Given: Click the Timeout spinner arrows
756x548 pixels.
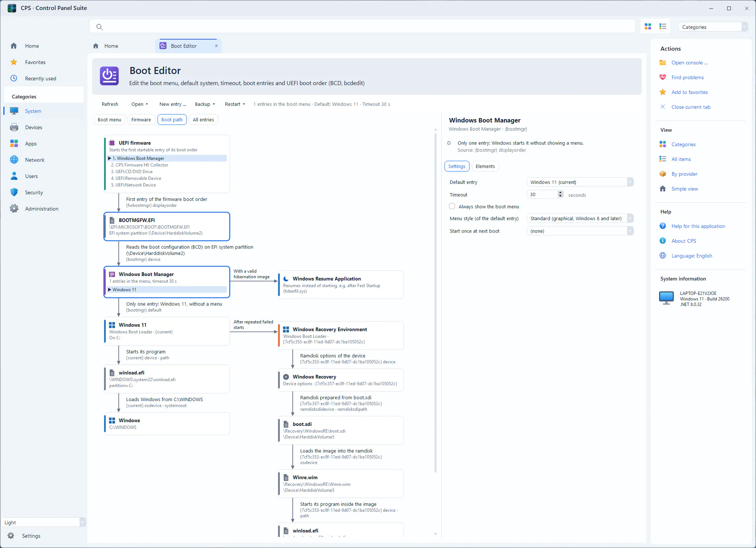Looking at the screenshot, I should (561, 194).
